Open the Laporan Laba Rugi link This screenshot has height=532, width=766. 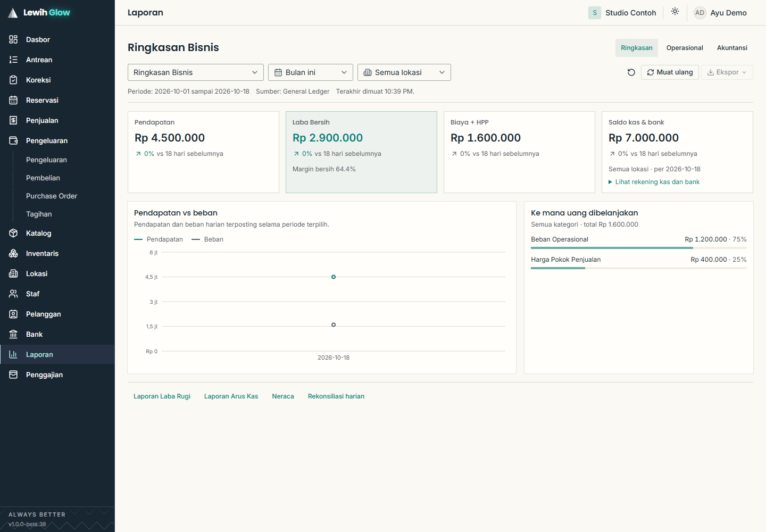[162, 396]
